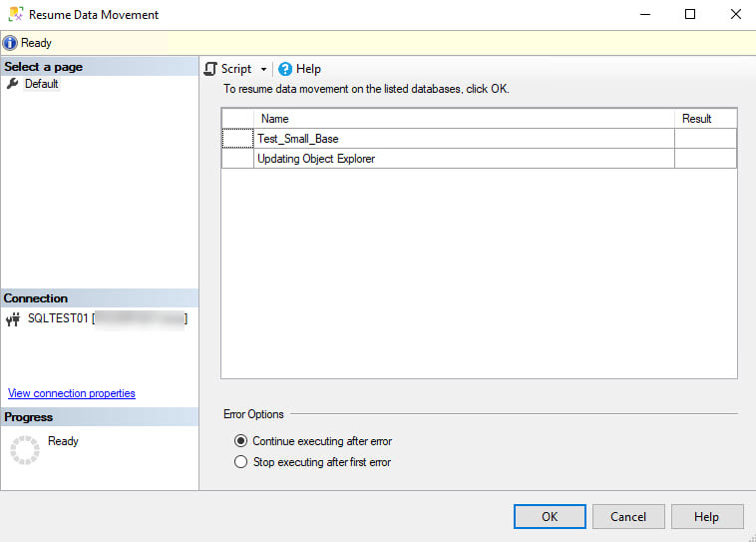Open the Script dropdown arrow
The width and height of the screenshot is (756, 542).
click(264, 70)
